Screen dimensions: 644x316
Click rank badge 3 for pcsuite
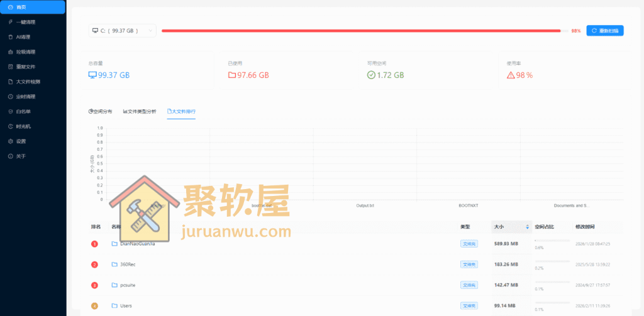[94, 285]
